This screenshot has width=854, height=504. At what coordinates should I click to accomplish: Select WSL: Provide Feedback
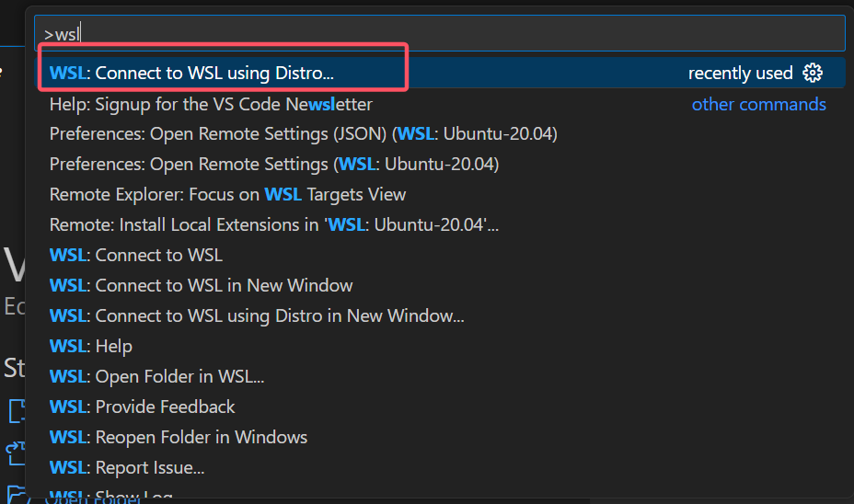coord(440,407)
